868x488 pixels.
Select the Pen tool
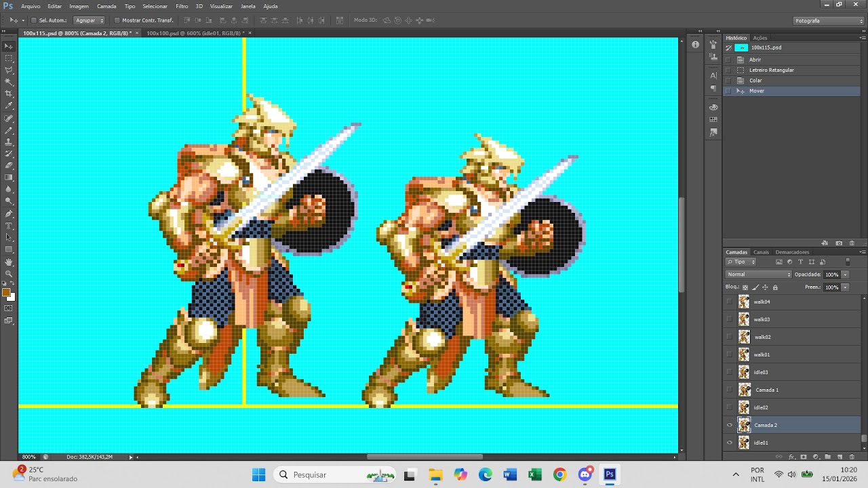9,213
